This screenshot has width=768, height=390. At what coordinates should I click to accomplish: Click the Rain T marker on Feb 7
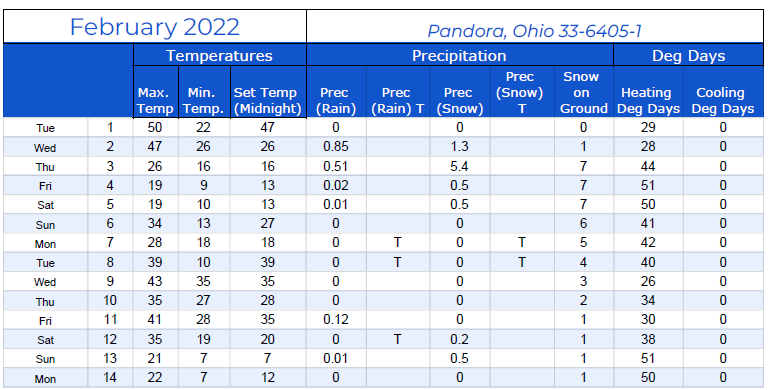[x=398, y=243]
